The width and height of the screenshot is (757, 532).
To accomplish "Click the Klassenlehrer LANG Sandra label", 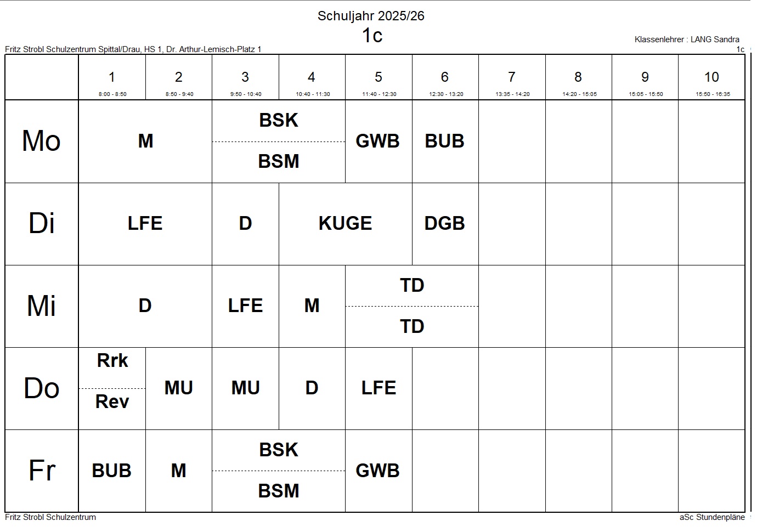I will [x=687, y=39].
